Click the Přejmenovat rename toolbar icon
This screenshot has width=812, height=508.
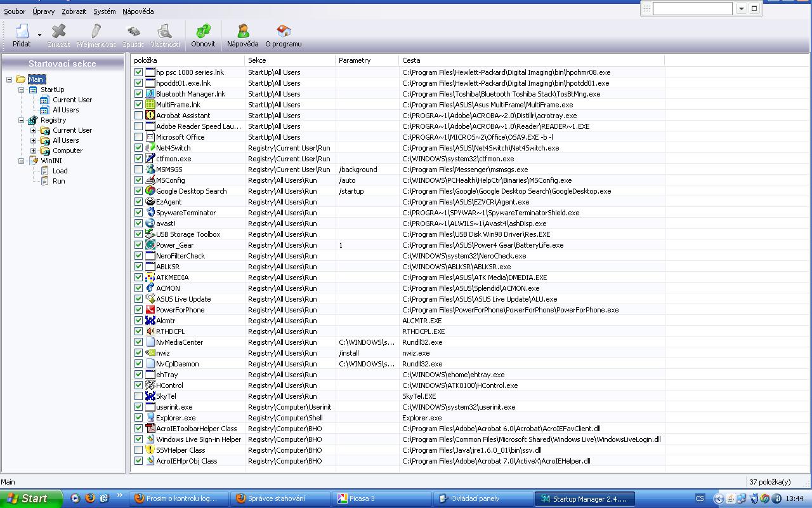(96, 36)
